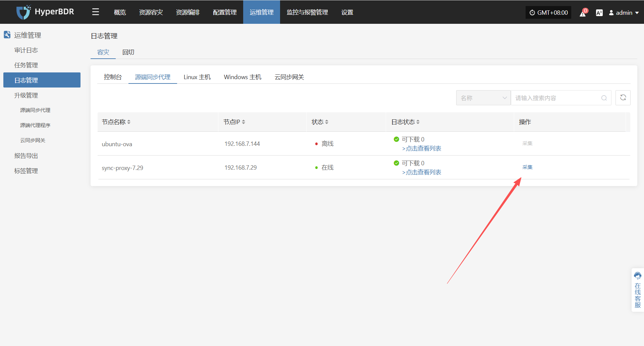Open 标签管理 in the sidebar
Viewport: 644px width, 346px height.
26,171
